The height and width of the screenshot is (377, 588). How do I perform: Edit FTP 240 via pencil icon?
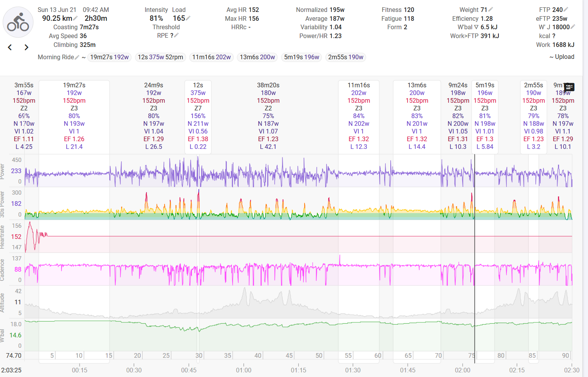(566, 10)
